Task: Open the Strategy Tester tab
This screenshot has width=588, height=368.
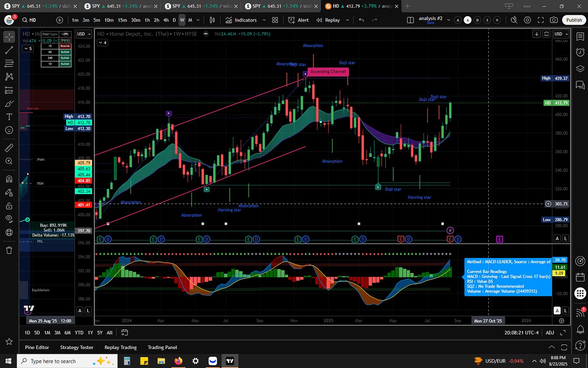Action: 77,347
